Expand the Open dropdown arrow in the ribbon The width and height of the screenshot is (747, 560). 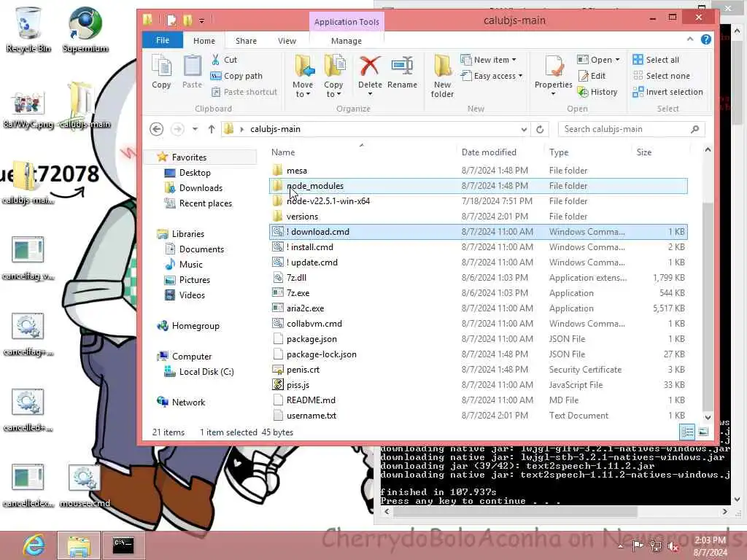(x=617, y=60)
